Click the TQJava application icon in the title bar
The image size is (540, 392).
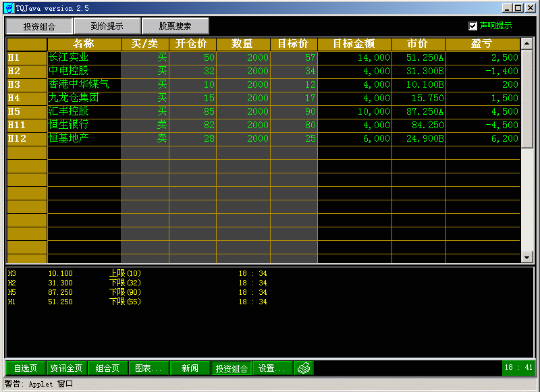click(9, 7)
